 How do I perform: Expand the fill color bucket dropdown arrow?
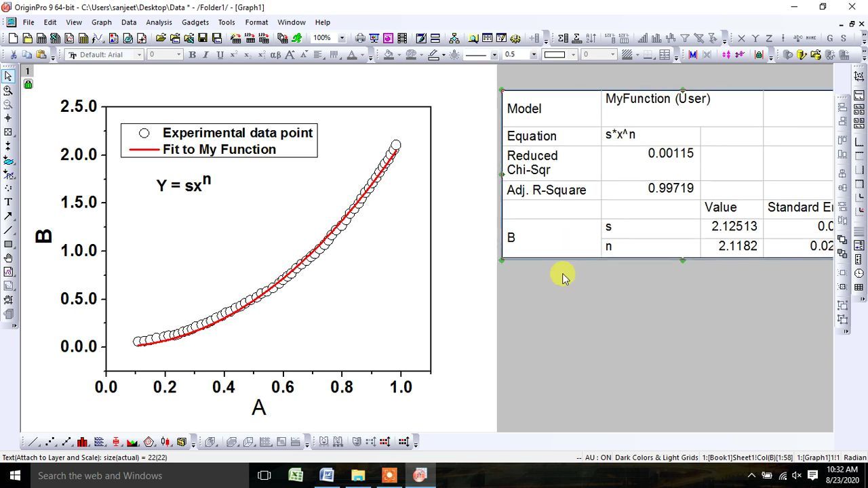399,54
